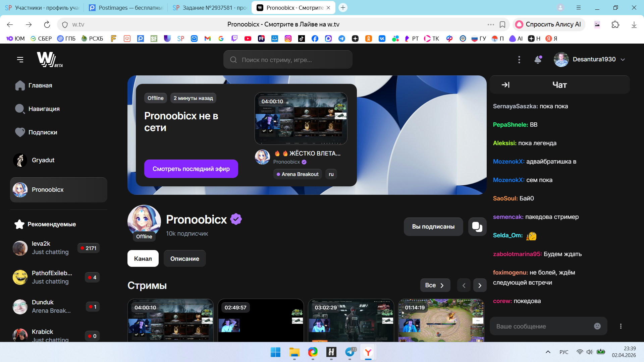Viewport: 644px width, 362px height.
Task: Click 'Смотреть последний эфир' button
Action: point(191,169)
